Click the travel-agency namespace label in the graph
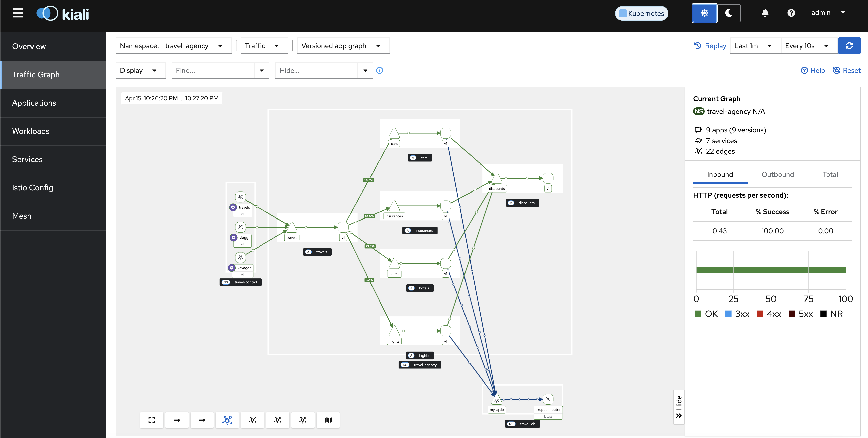 (420, 365)
